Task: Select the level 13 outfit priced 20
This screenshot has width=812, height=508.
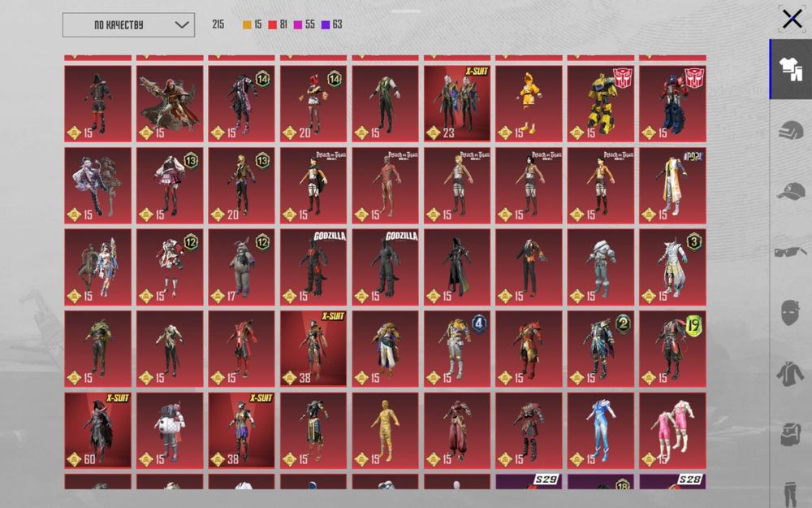Action: (x=241, y=185)
